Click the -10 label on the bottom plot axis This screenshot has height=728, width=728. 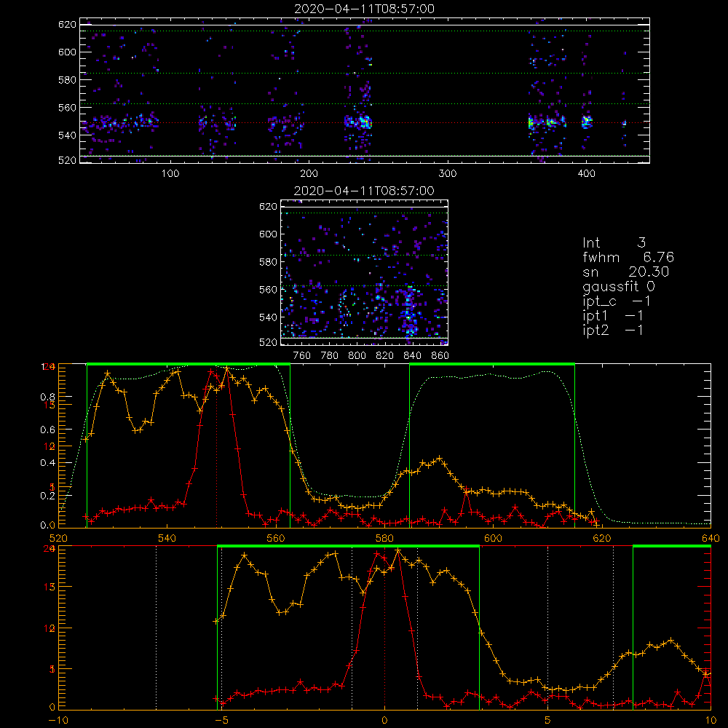(x=58, y=721)
